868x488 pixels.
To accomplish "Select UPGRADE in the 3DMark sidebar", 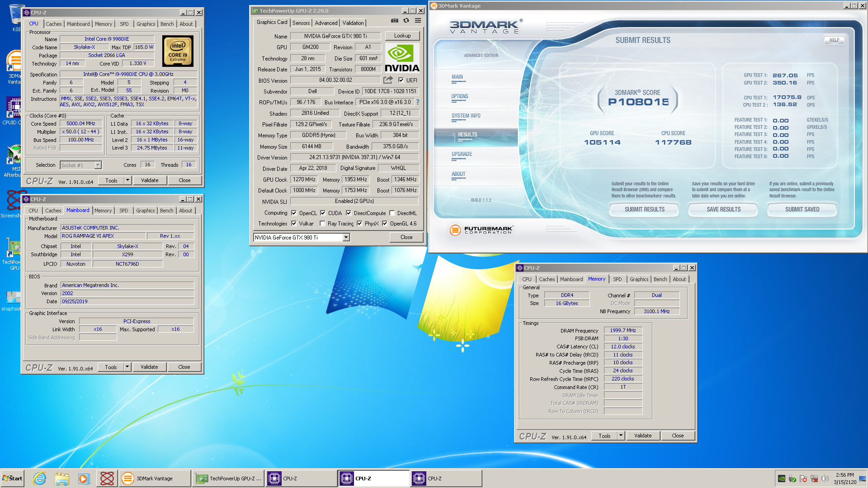I will pos(462,155).
